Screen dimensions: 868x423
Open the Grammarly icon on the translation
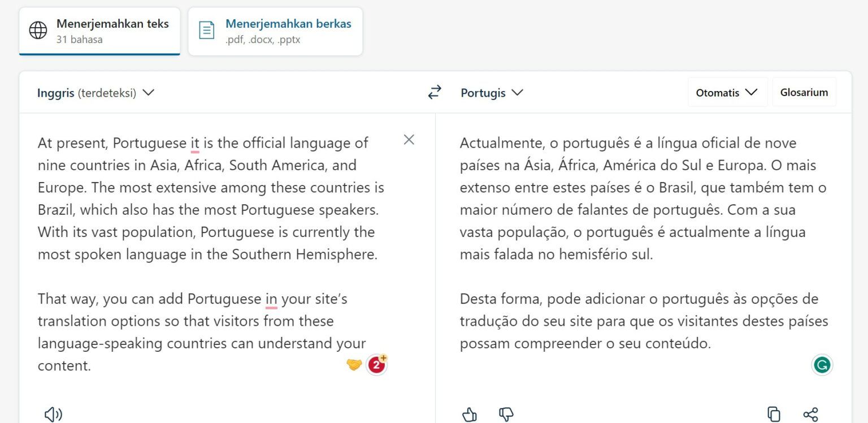click(822, 365)
